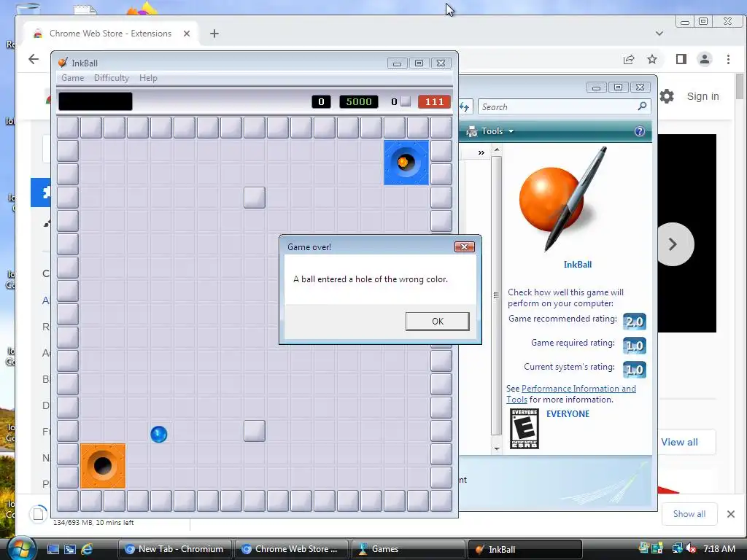Open the Help menu in InkBall

click(x=148, y=77)
